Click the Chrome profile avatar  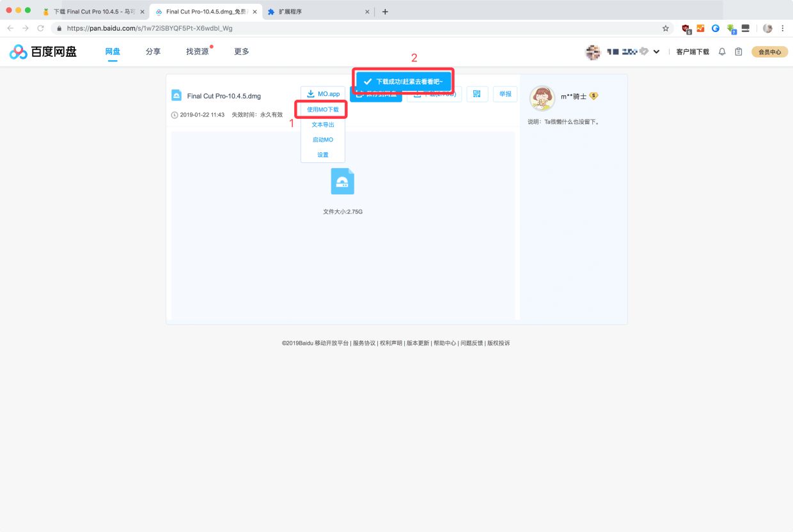tap(768, 28)
